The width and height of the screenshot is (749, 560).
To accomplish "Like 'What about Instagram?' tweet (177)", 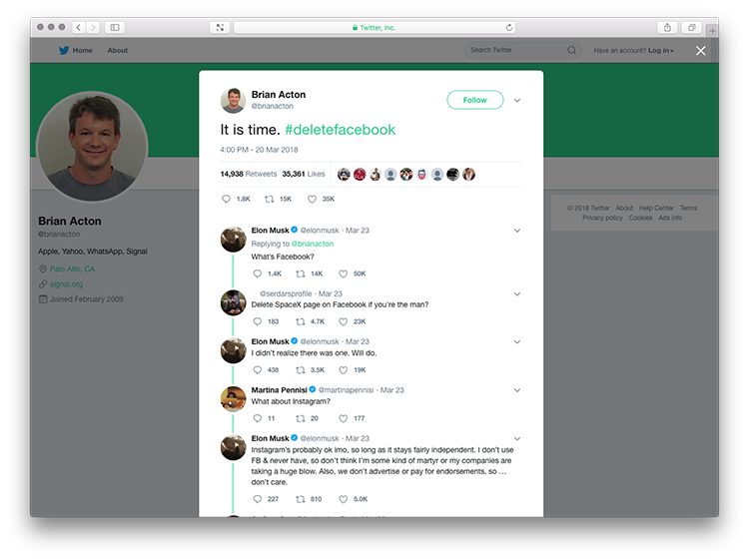I will [x=352, y=418].
